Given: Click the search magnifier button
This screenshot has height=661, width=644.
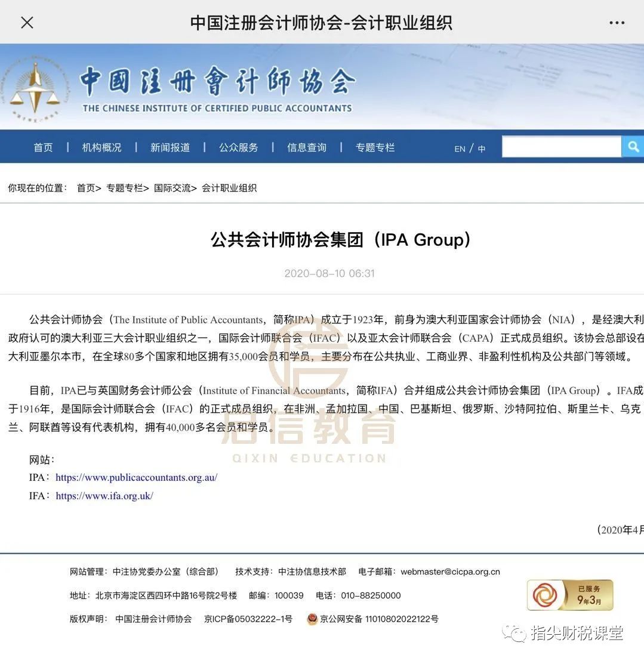Looking at the screenshot, I should click(633, 146).
